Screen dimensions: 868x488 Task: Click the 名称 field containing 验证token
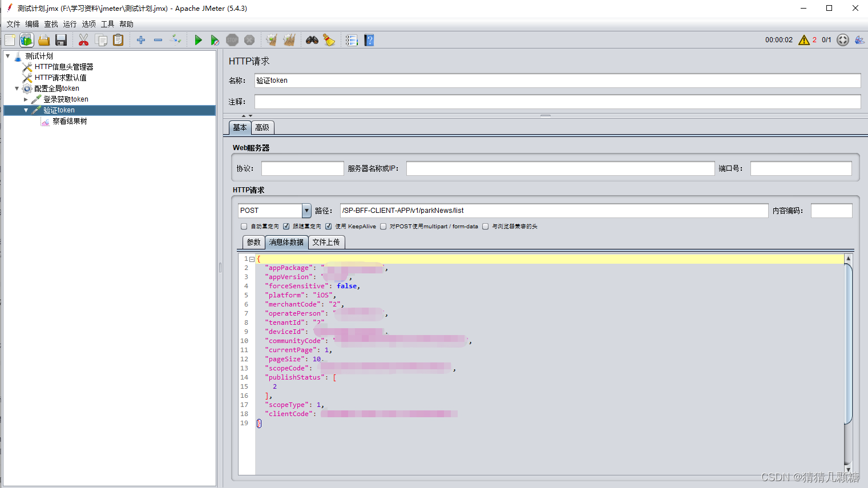coord(557,80)
